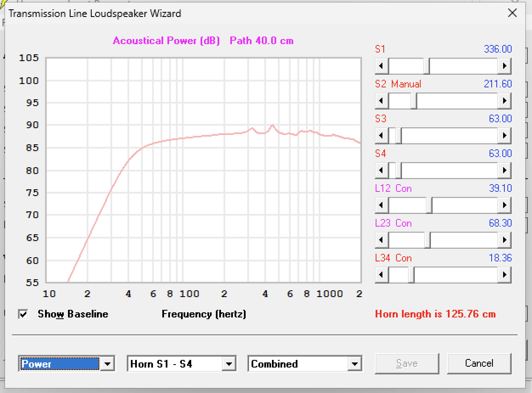The width and height of the screenshot is (532, 393).
Task: Click the L12 value 39.10
Action: coord(501,188)
